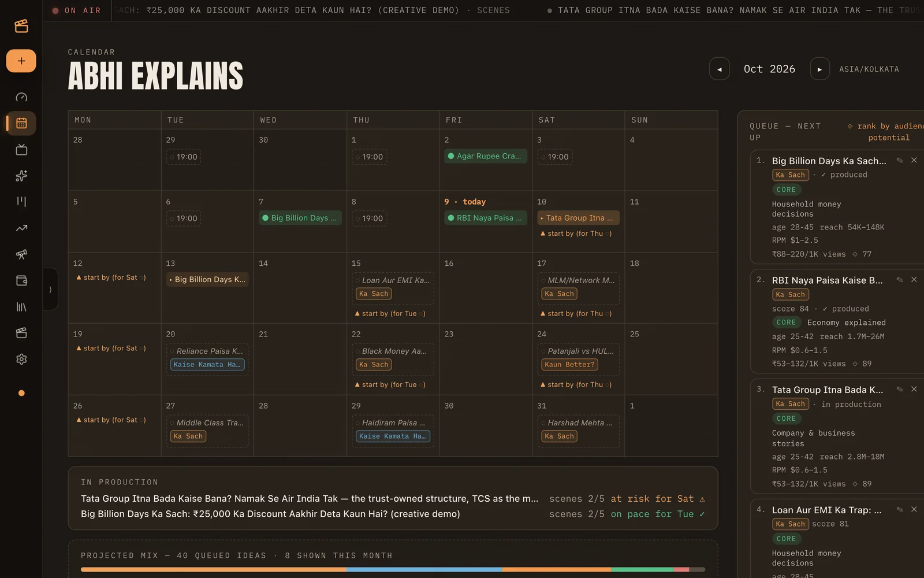Select the calendar icon in sidebar

[21, 123]
